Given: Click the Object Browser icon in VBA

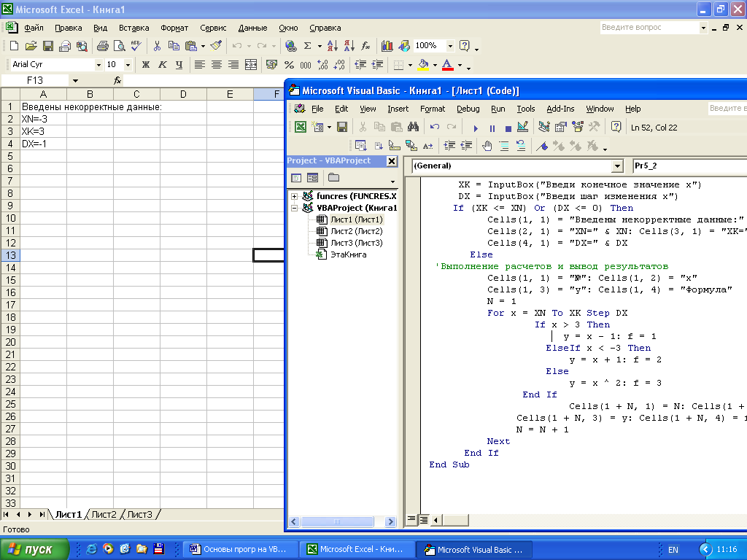Looking at the screenshot, I should 578,127.
